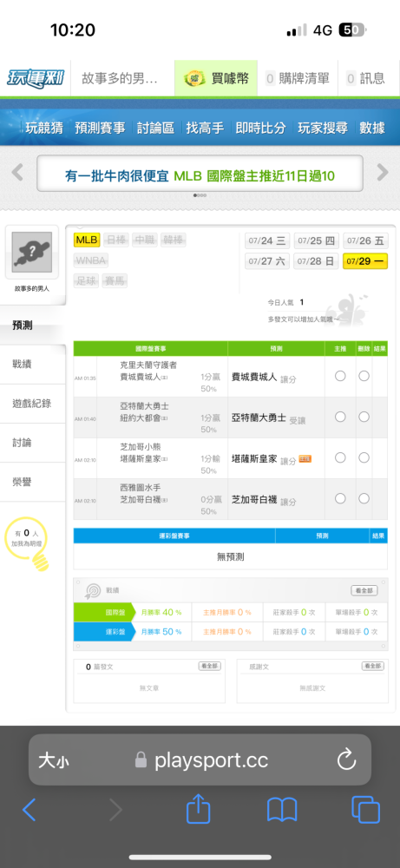Viewport: 400px width, 868px height.
Task: Open 購牌清單 in top bar
Action: [298, 79]
